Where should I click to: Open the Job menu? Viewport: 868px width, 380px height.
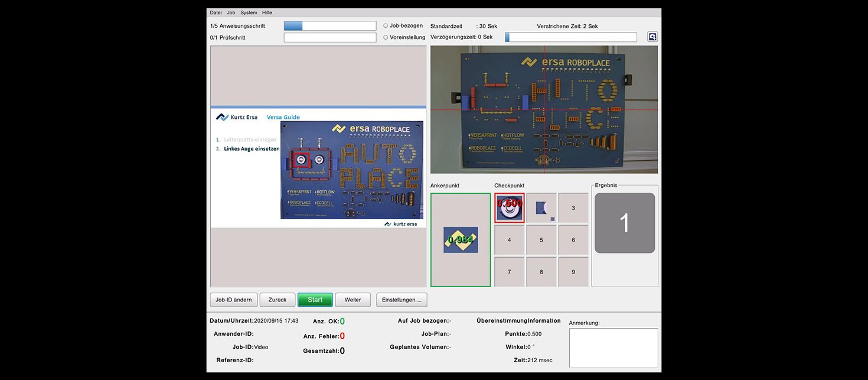(x=231, y=12)
